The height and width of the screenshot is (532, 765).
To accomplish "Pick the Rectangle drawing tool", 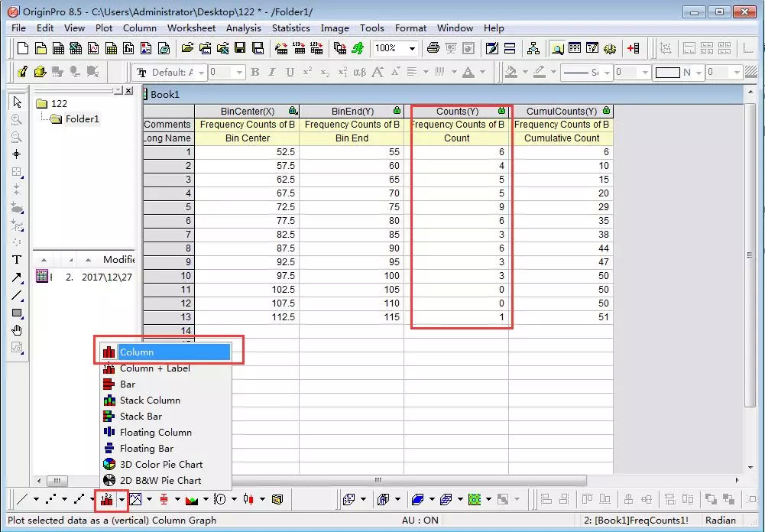I will pos(17,313).
